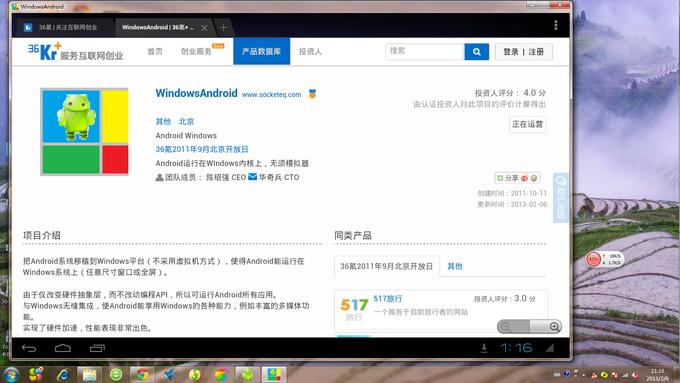The height and width of the screenshot is (383, 680).
Task: Open the WindowsAndroid four-color taskbar icon
Action: (x=274, y=375)
